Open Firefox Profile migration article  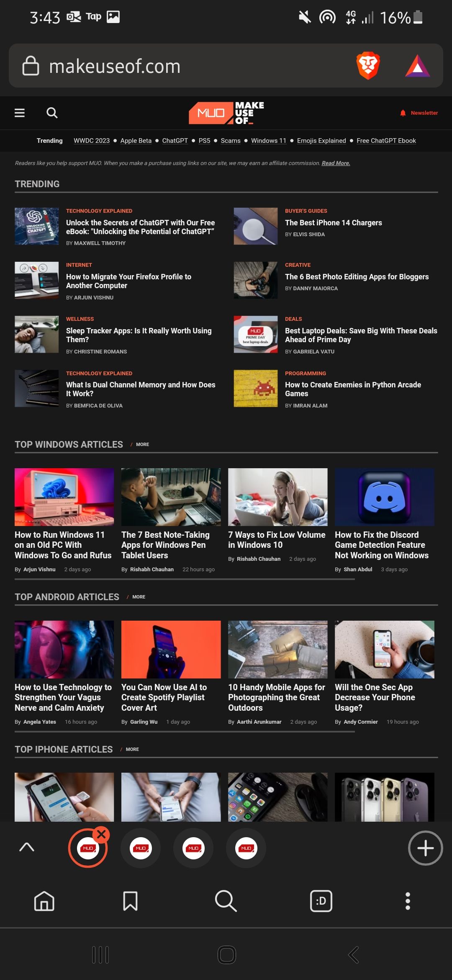point(128,281)
